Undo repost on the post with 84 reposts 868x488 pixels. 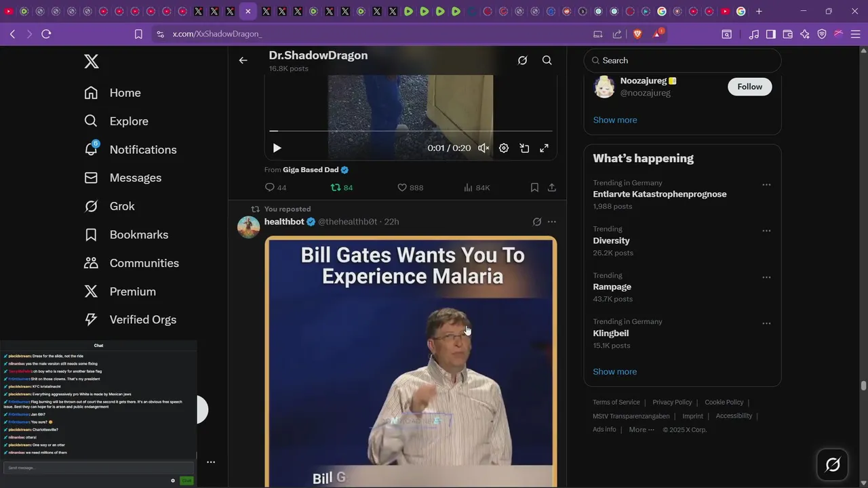[341, 187]
